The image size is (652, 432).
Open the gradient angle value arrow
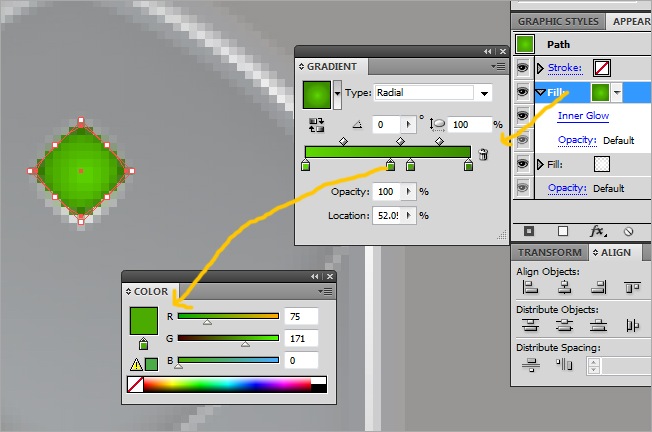click(408, 125)
